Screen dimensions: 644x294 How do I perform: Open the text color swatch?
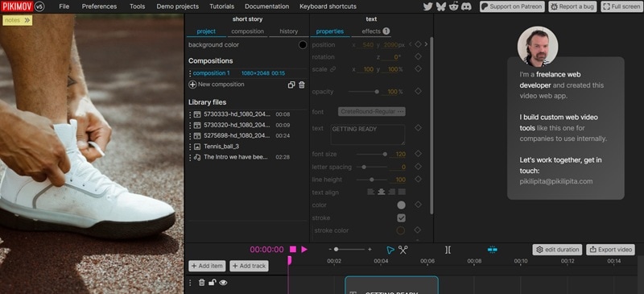(401, 205)
